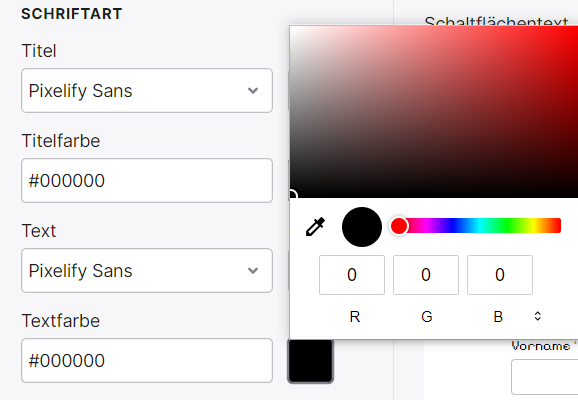Focus the G value input box

click(x=426, y=275)
